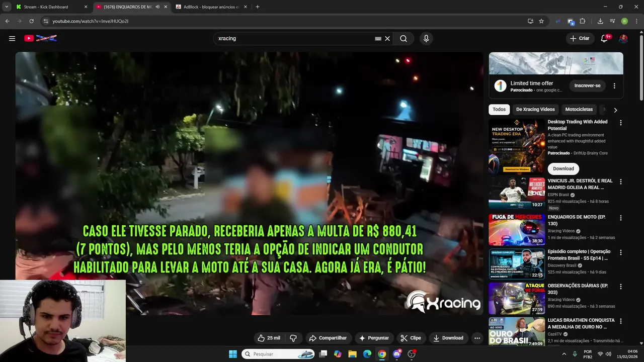Bookmark this page with star
Screen dimensions: 644x362
541,21
